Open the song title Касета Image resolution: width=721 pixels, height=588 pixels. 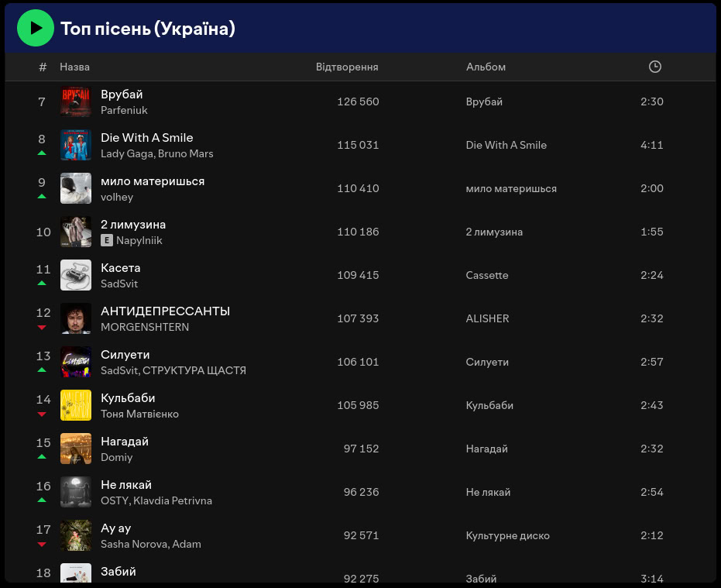(x=121, y=268)
